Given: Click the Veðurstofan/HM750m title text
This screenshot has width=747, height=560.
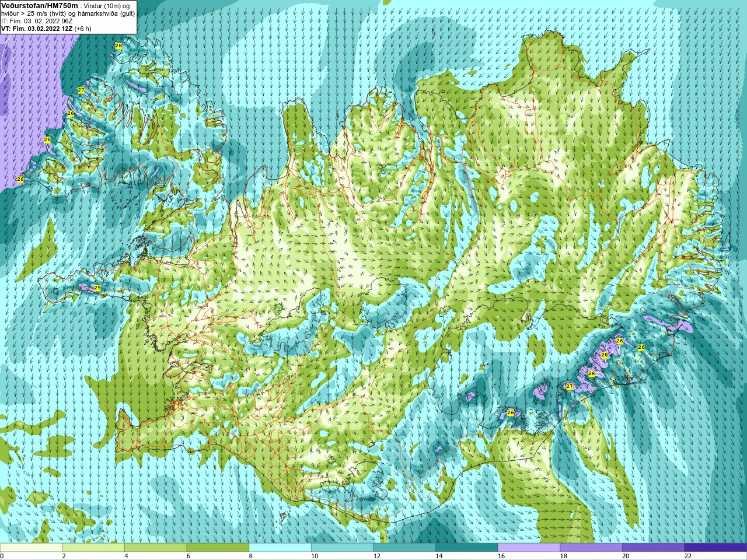Looking at the screenshot, I should point(40,5).
